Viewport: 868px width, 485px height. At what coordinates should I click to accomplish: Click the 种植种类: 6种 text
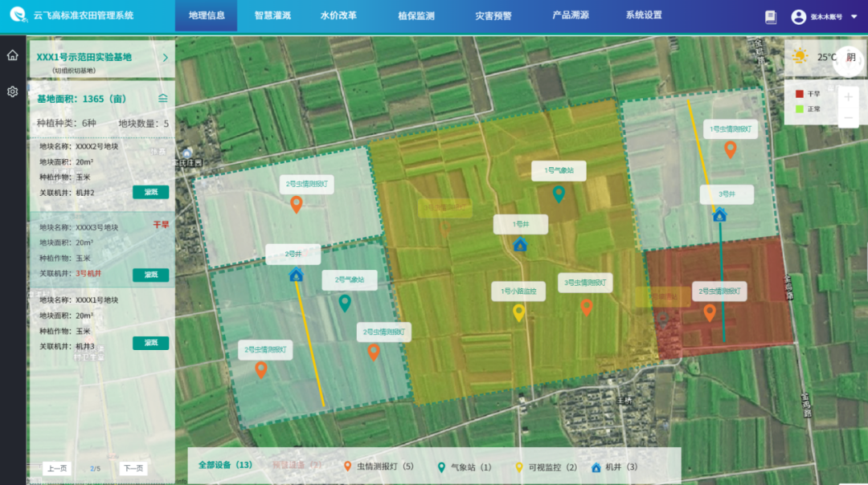pos(67,124)
